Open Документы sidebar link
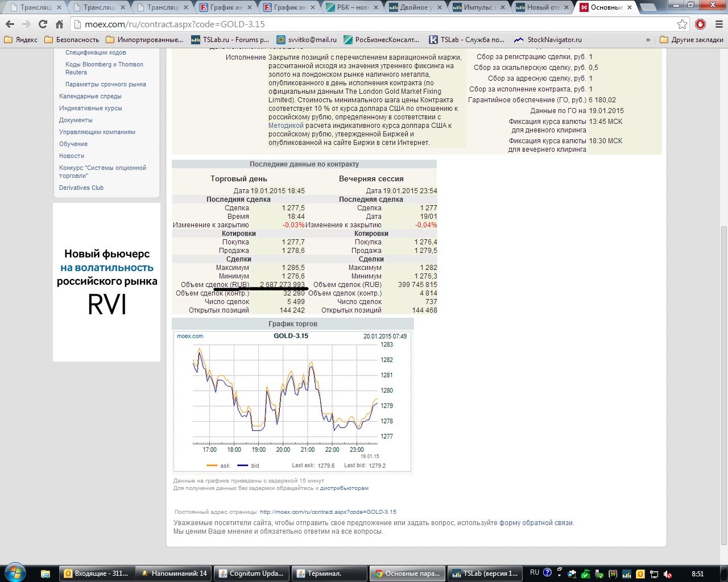The height and width of the screenshot is (582, 728). (x=76, y=120)
